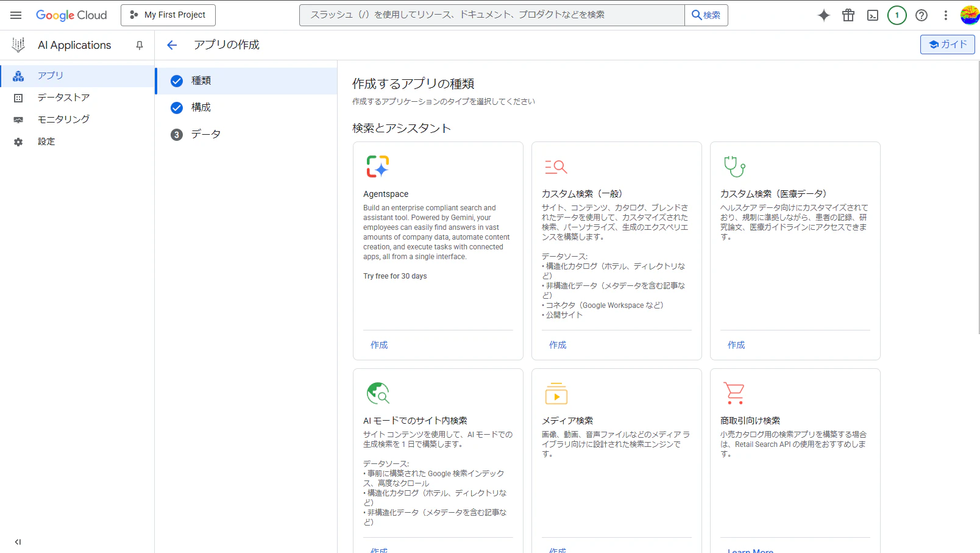The height and width of the screenshot is (553, 980).
Task: Click 作成 on the カスタム検索（医療データ）card
Action: [x=736, y=345]
